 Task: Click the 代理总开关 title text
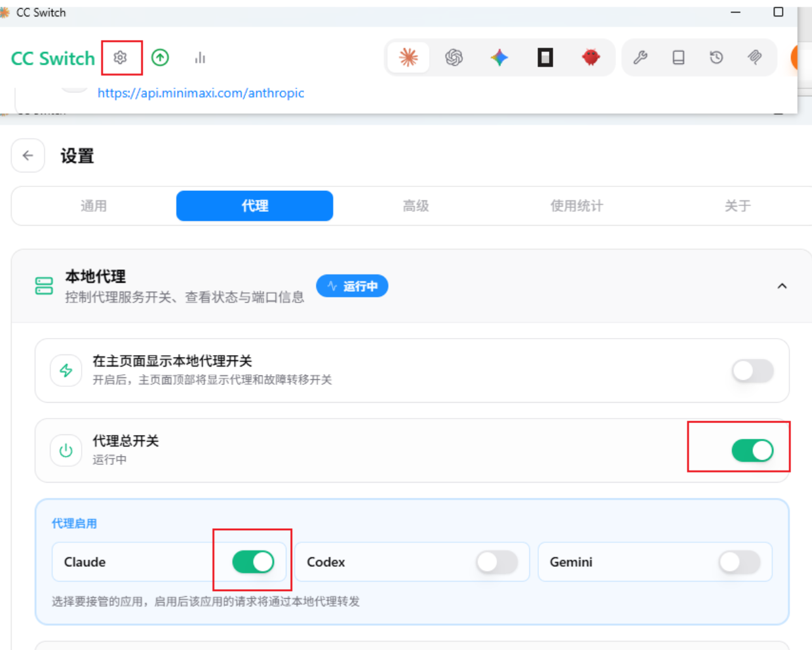[x=126, y=441]
